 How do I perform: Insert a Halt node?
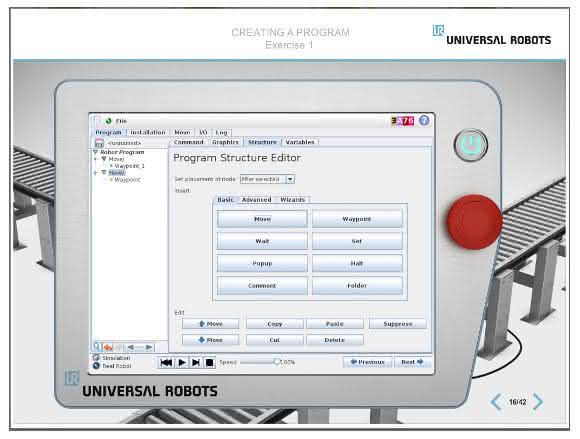[357, 263]
